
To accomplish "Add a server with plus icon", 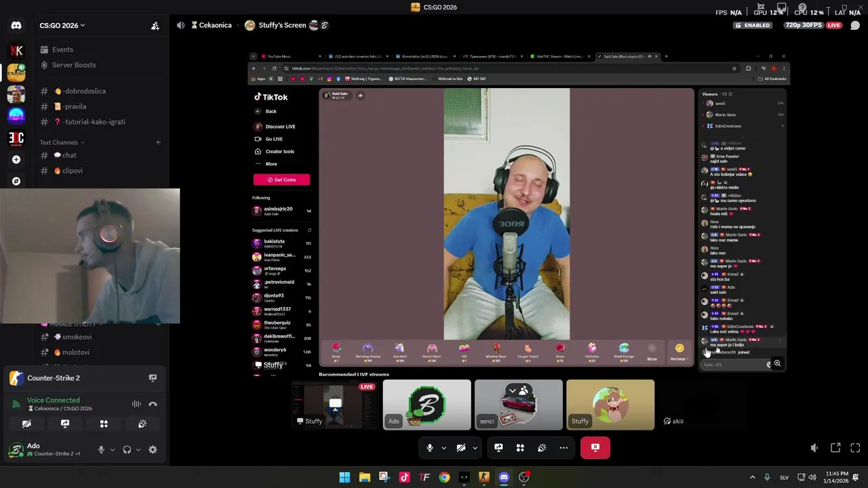I will coord(16,159).
